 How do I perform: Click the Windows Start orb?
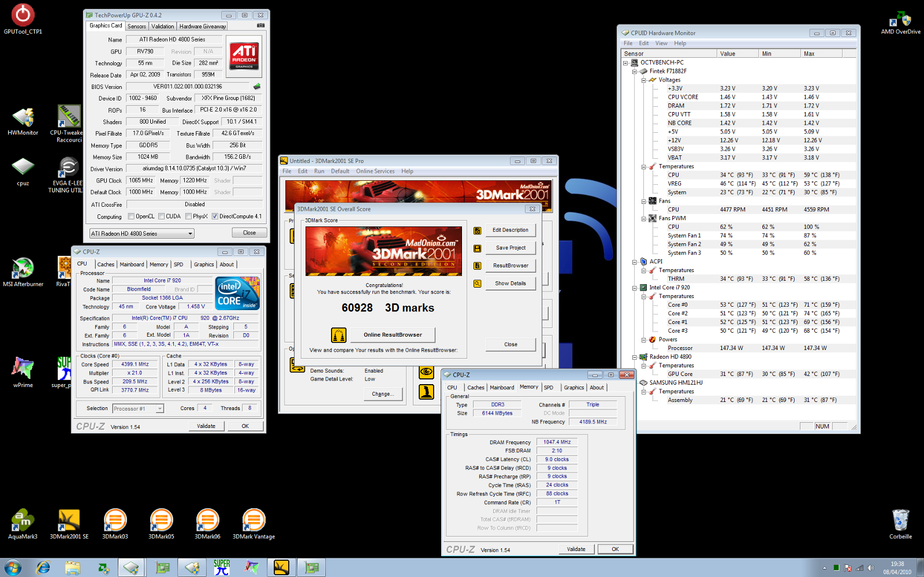click(x=13, y=568)
